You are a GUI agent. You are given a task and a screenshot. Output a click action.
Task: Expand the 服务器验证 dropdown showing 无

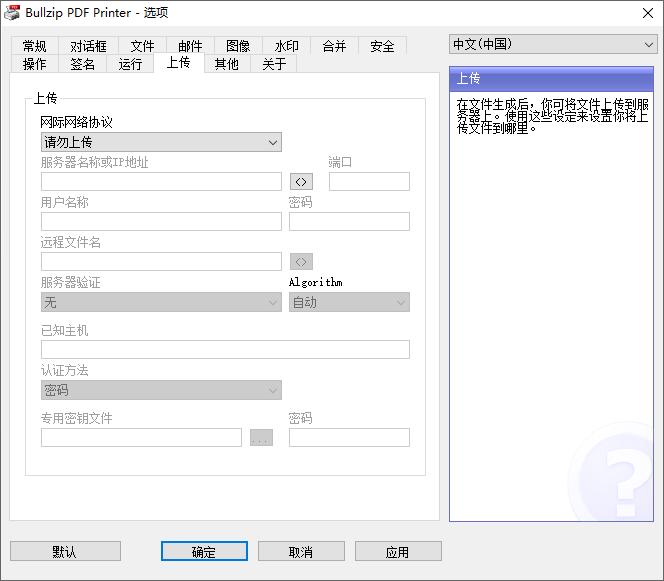[x=161, y=302]
